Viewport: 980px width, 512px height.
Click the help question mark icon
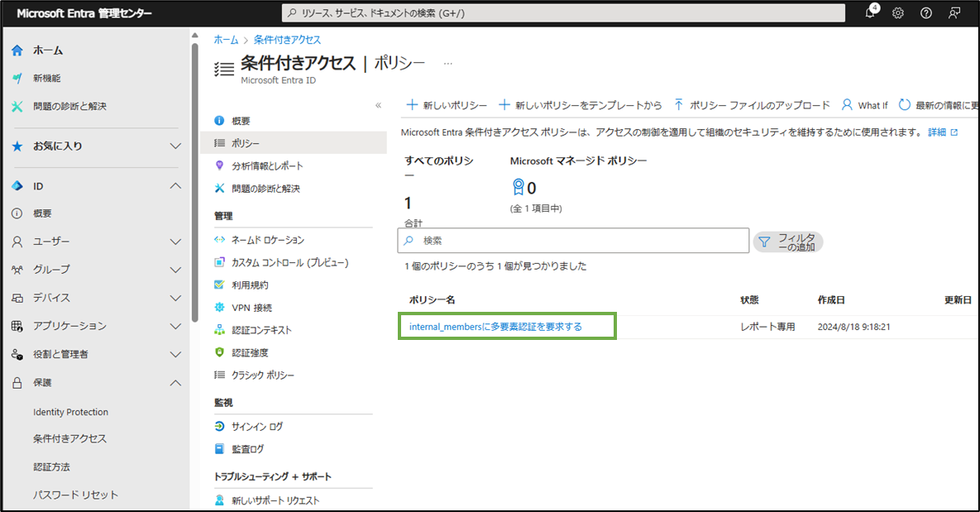926,12
